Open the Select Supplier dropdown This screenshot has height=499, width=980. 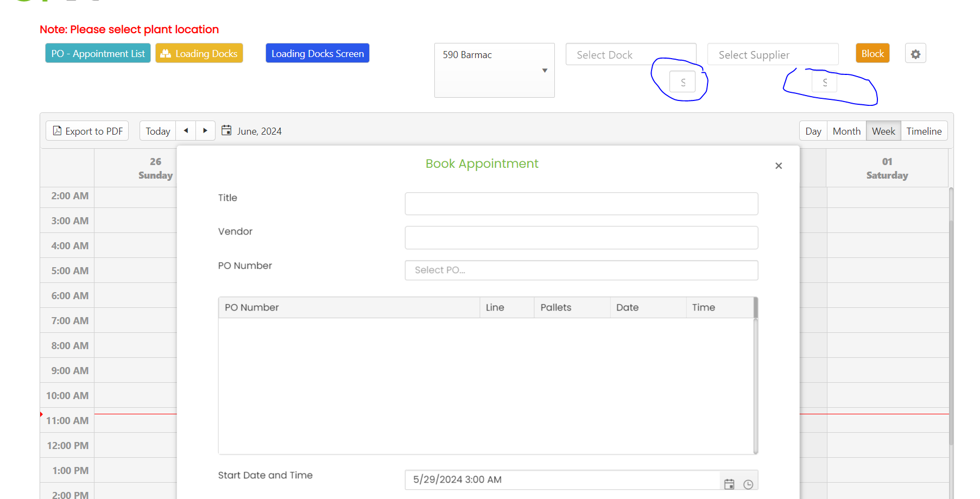(773, 55)
